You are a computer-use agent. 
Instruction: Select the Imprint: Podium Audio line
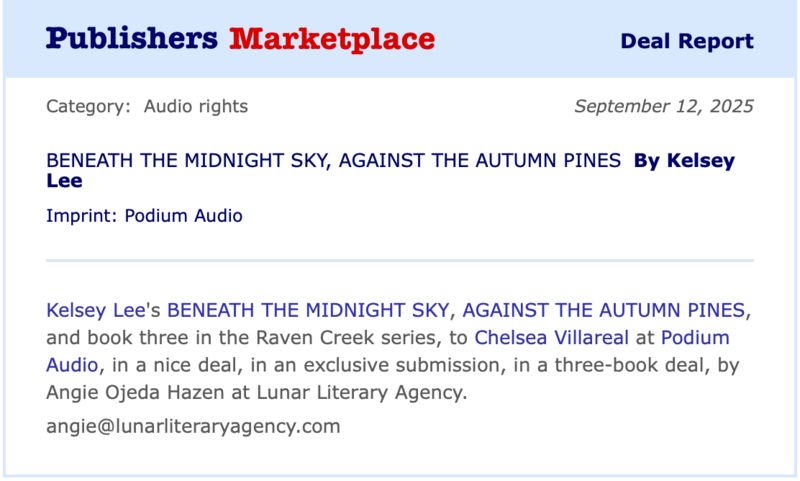tap(144, 215)
